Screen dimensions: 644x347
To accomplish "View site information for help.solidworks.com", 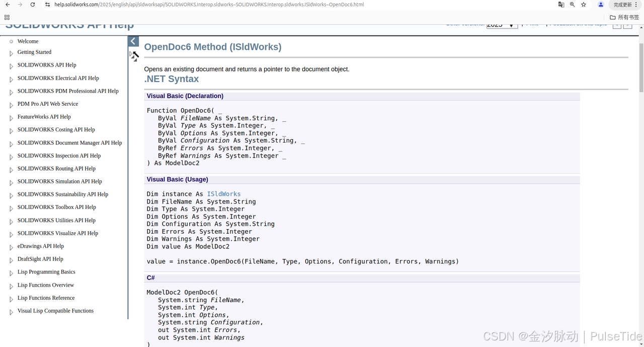I will [47, 5].
